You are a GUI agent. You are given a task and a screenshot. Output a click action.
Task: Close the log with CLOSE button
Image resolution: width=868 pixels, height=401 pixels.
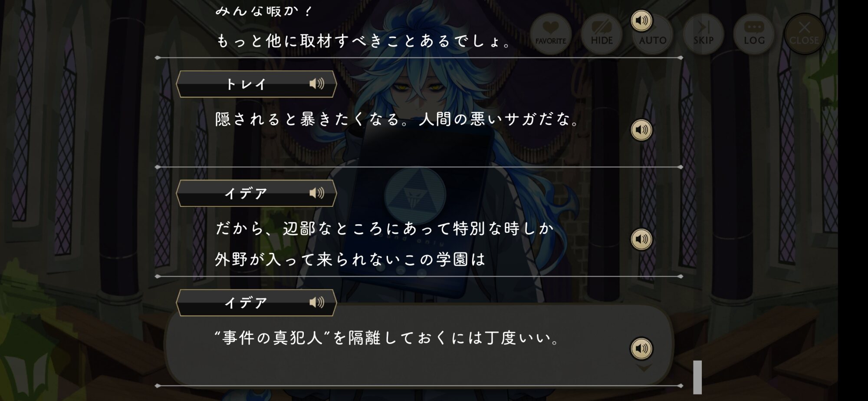[x=804, y=34]
